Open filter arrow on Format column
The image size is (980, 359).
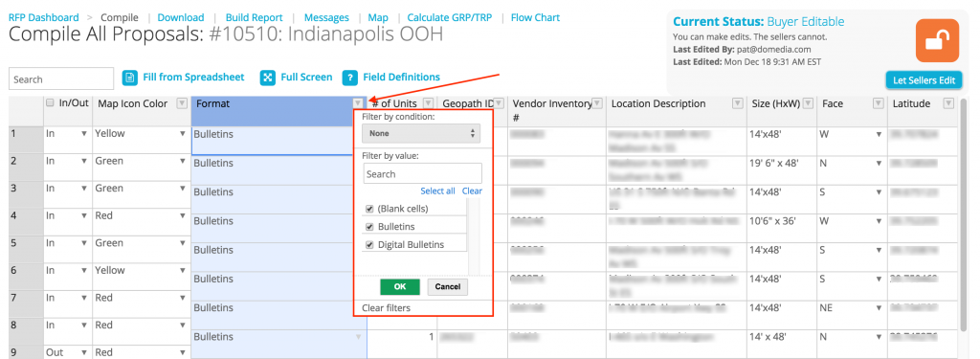pos(358,103)
